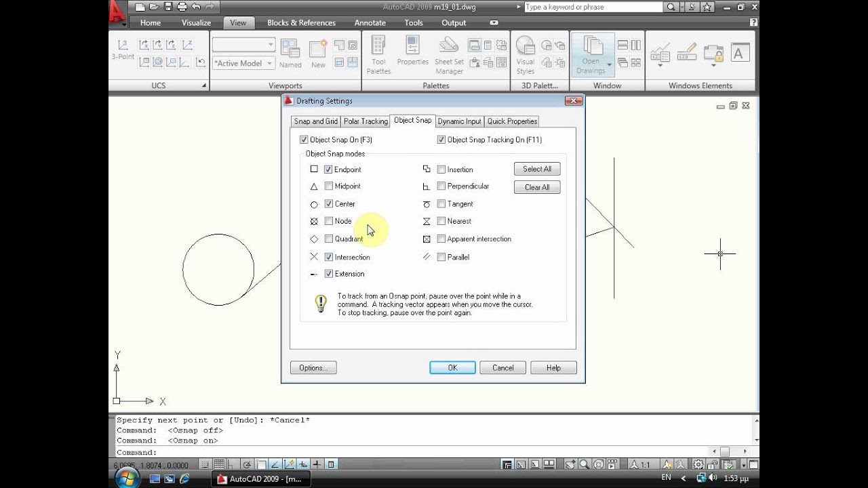The height and width of the screenshot is (488, 868).
Task: Enable the Midpoint snap mode
Action: [328, 186]
